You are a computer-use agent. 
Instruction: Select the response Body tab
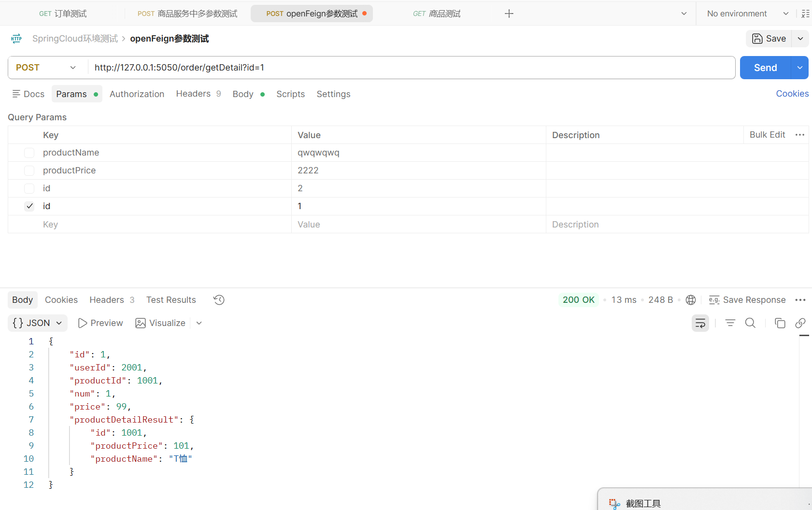click(x=22, y=300)
